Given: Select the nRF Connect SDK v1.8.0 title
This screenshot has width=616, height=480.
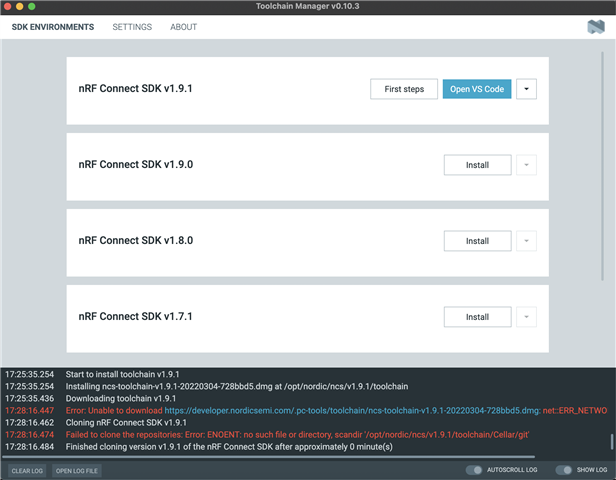Looking at the screenshot, I should pyautogui.click(x=136, y=240).
